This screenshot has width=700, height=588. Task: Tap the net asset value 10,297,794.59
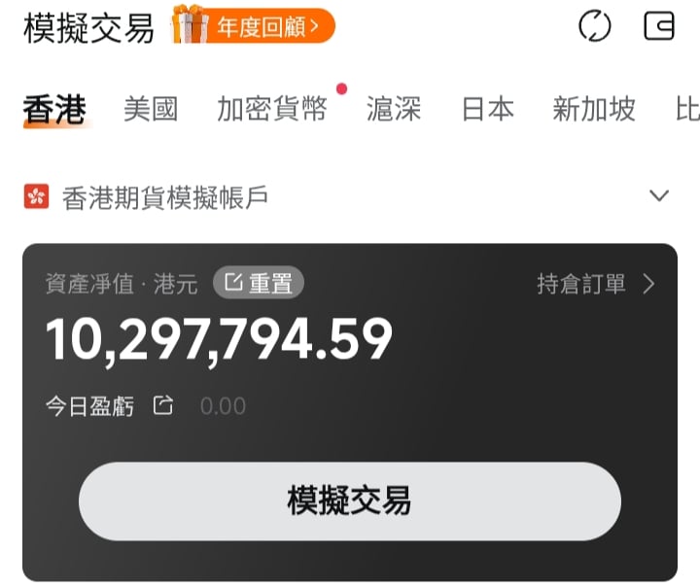point(219,340)
